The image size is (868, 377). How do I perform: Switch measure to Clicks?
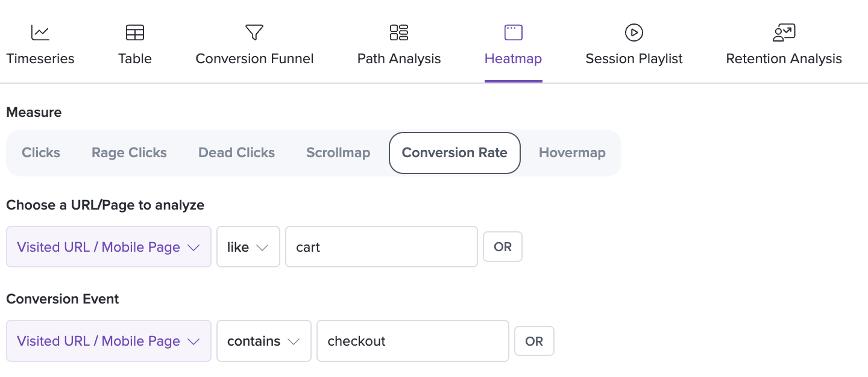(41, 153)
